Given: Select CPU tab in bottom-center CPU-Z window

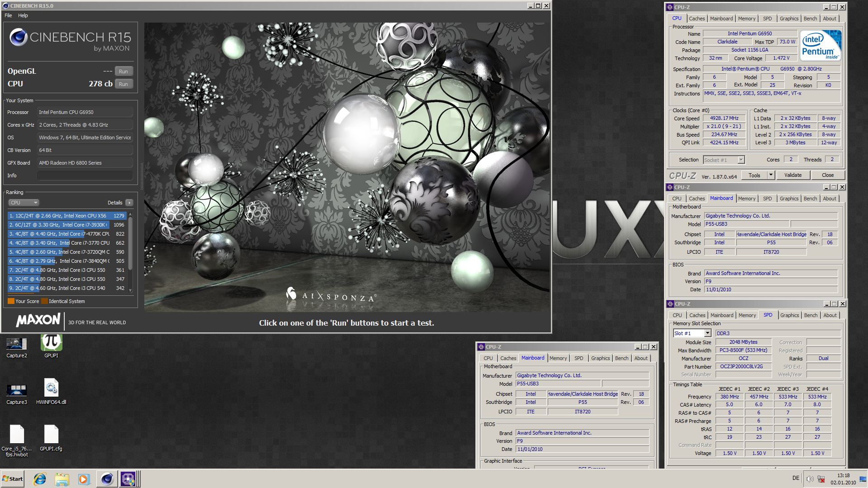Looking at the screenshot, I should pyautogui.click(x=488, y=358).
